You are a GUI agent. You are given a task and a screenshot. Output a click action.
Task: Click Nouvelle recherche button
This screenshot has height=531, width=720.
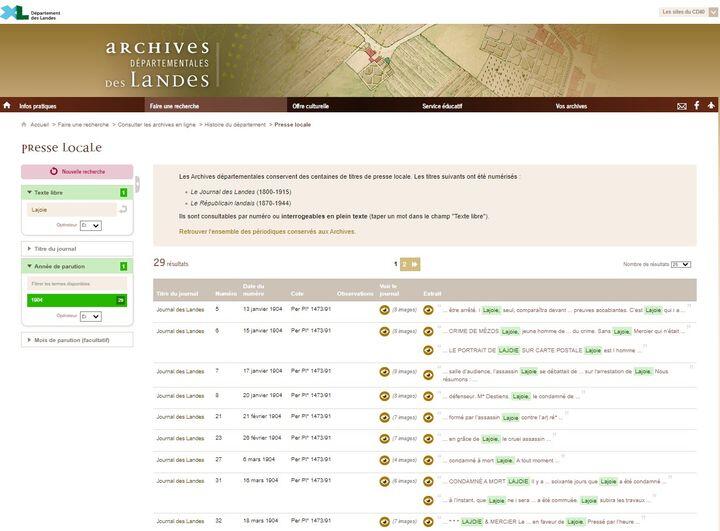[76, 171]
